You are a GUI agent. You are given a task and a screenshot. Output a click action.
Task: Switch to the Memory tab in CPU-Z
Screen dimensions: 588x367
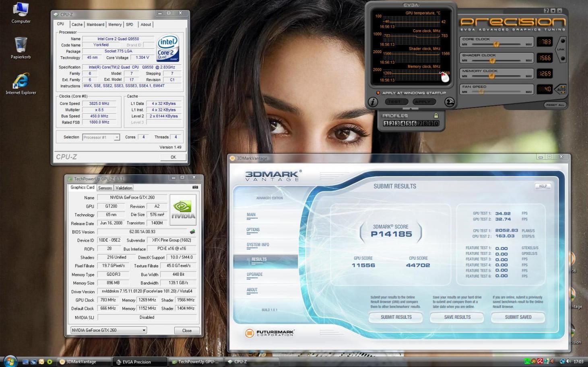[x=115, y=25]
